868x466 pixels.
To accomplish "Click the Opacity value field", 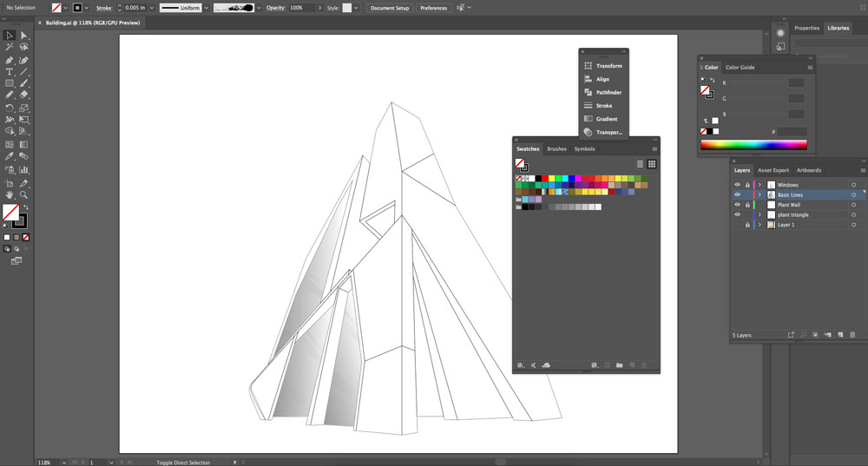I will [x=302, y=8].
